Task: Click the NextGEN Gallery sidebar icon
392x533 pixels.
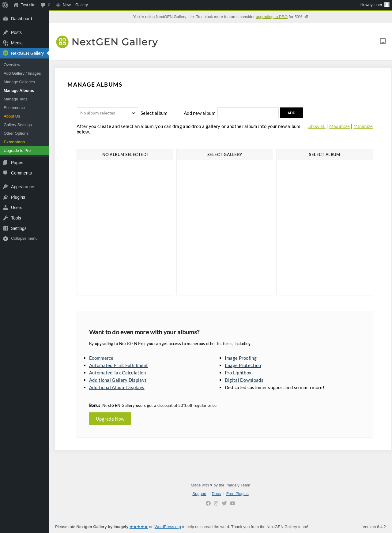Action: (x=6, y=53)
